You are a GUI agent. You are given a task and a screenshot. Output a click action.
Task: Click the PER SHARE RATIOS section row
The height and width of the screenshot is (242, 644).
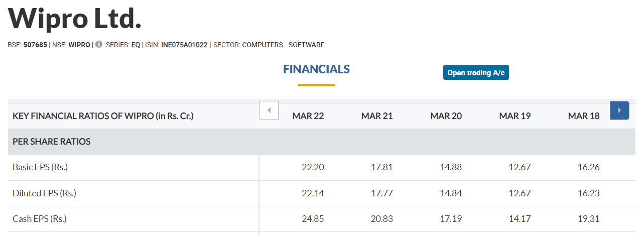tap(322, 142)
